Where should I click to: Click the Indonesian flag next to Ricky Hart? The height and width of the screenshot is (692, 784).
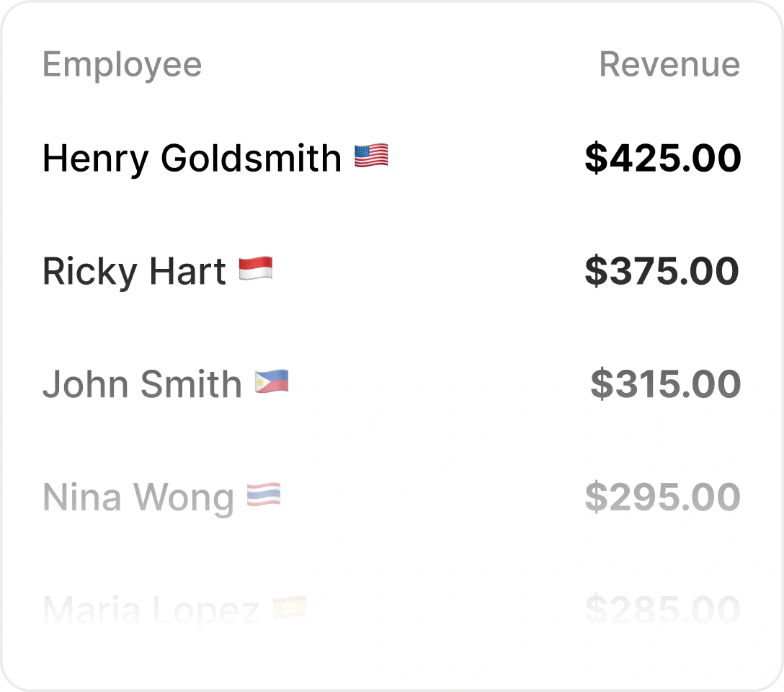pyautogui.click(x=256, y=270)
